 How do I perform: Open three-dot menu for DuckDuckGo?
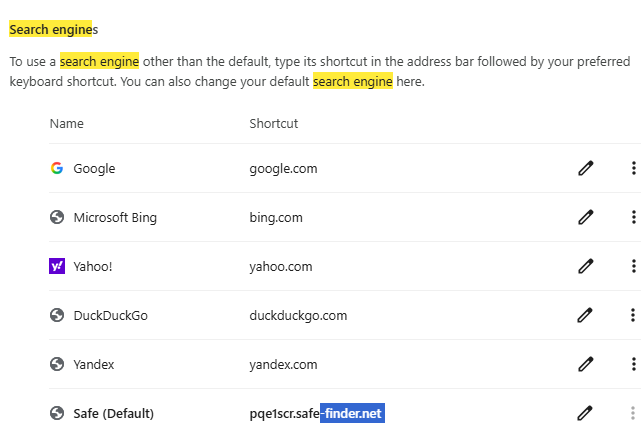coord(633,315)
